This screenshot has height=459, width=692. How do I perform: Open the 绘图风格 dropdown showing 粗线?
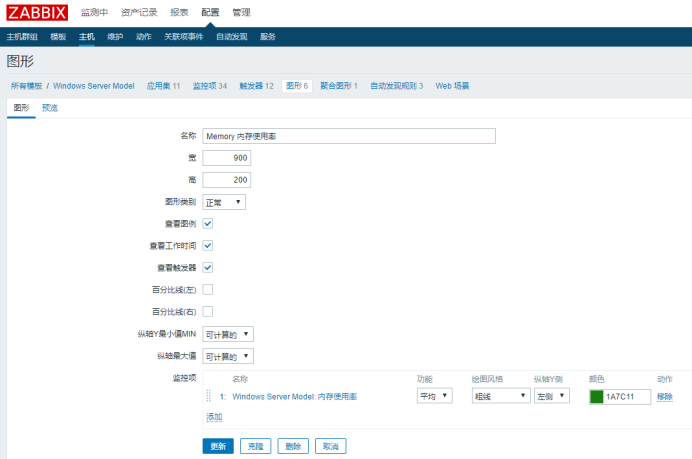click(501, 396)
